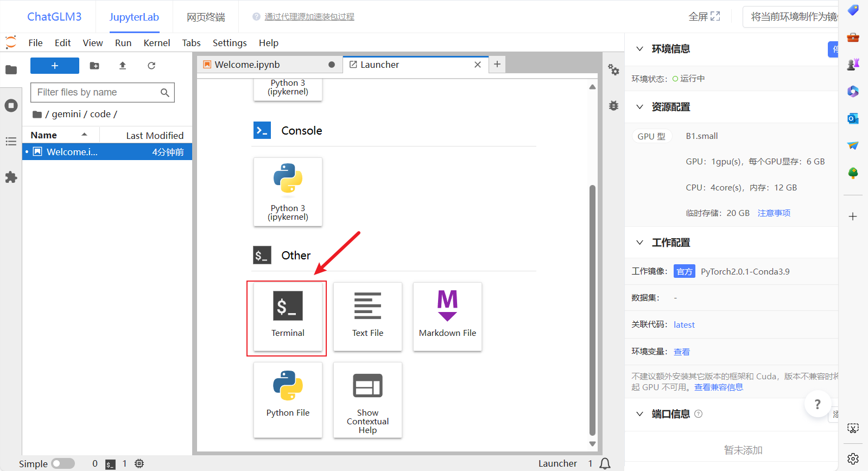Collapse the 环境信息 section
Viewport: 868px width, 471px height.
tap(640, 49)
